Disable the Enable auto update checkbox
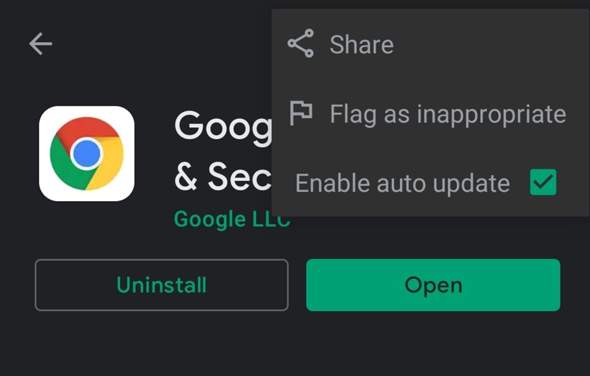 tap(543, 183)
